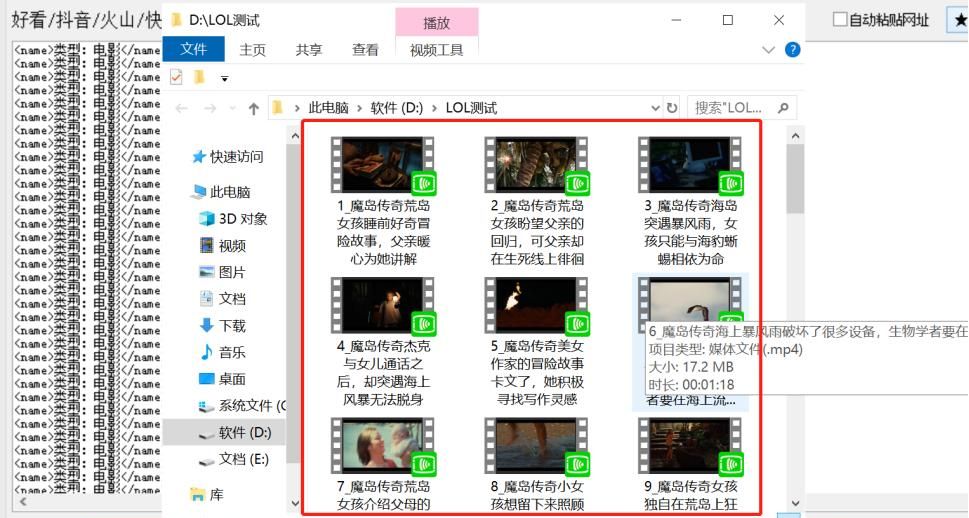This screenshot has height=518, width=969.
Task: Go back using the left arrow
Action: click(181, 108)
